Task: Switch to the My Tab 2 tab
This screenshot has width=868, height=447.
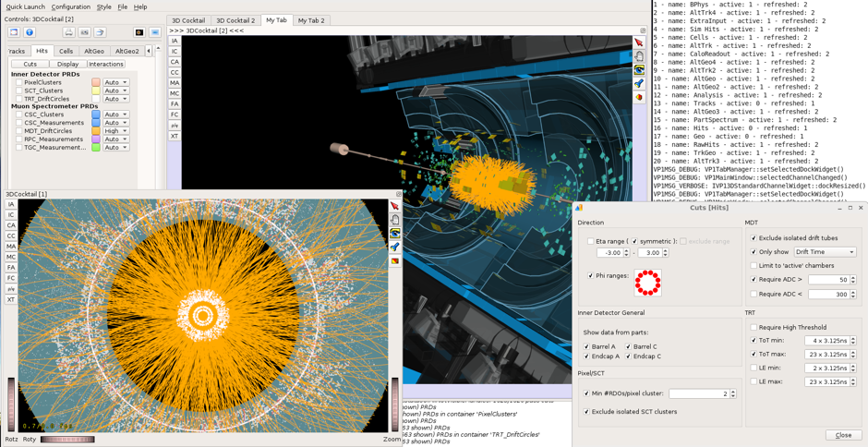Action: click(312, 20)
